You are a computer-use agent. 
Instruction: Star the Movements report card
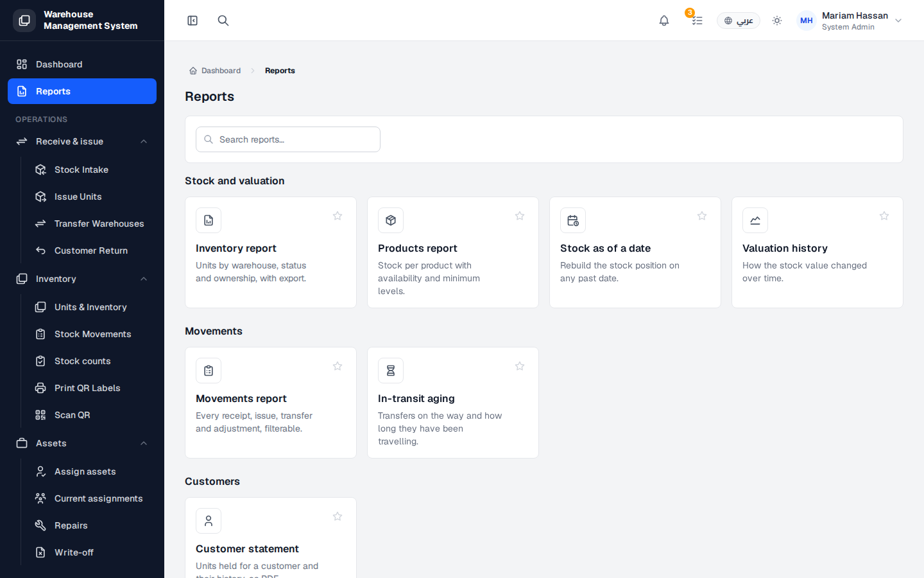pyautogui.click(x=338, y=366)
